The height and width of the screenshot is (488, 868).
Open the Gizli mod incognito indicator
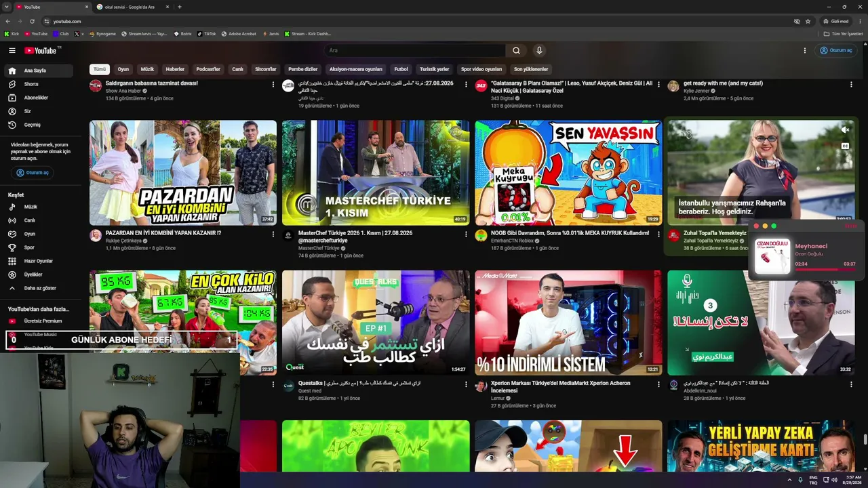[x=835, y=21]
